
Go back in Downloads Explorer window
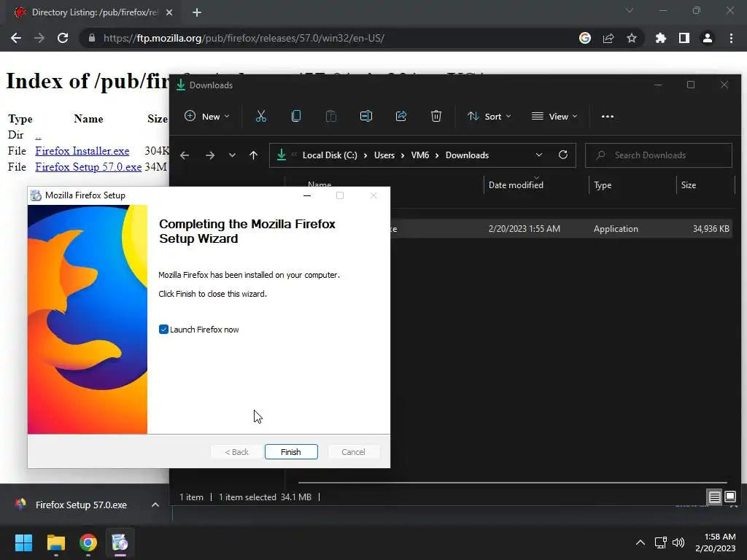point(185,155)
